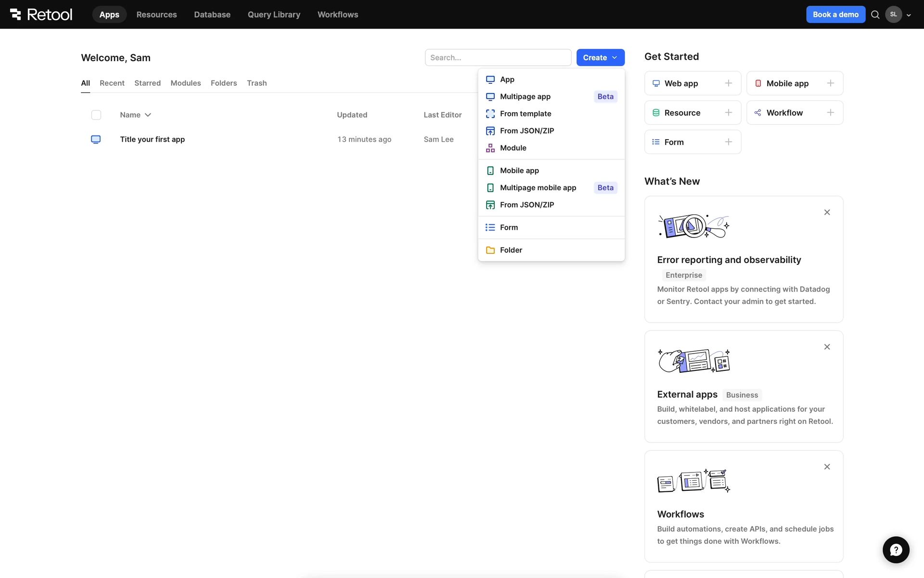Choose Multipage app from Create menu

pyautogui.click(x=551, y=96)
